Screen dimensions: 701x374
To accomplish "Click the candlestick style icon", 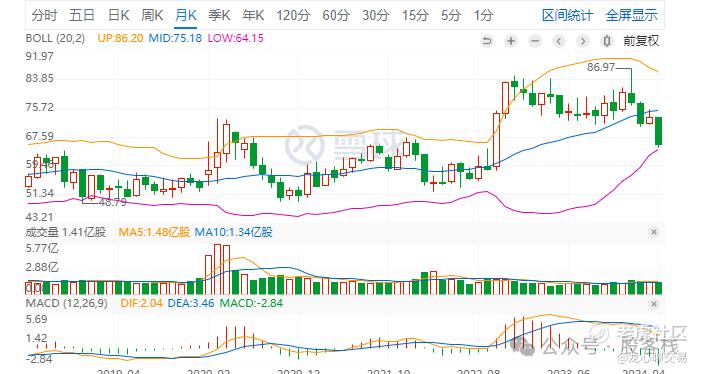I will tap(607, 42).
